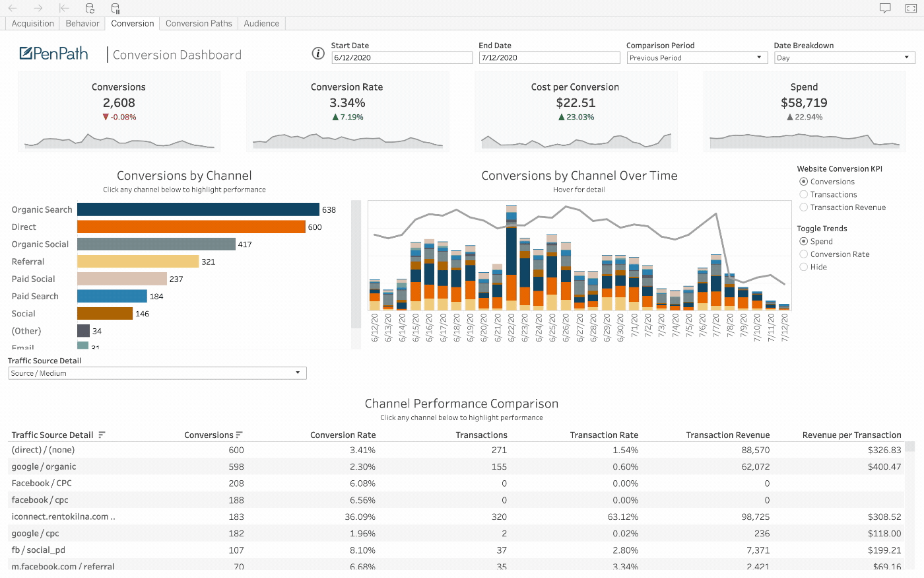924x578 pixels.
Task: Click the blue Paid Search bar
Action: click(112, 296)
